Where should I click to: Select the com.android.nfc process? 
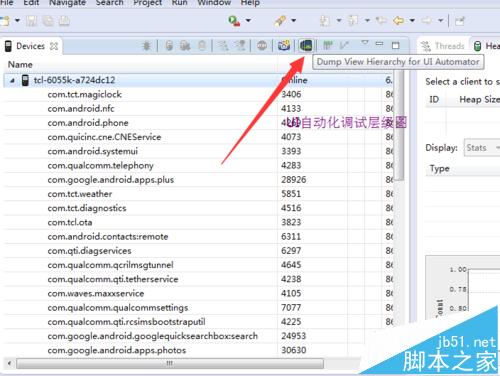(x=81, y=109)
